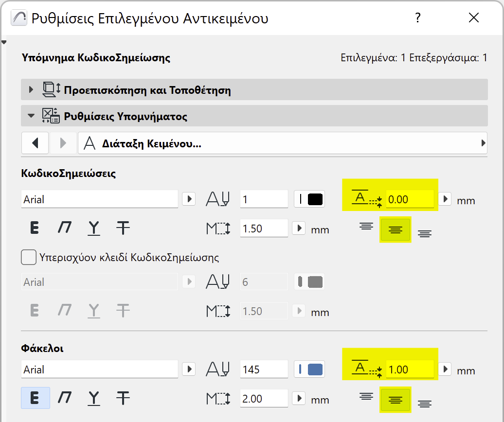This screenshot has width=504, height=422.
Task: Toggle bold style for ΚωδικοΣημειώσεις text
Action: point(35,228)
